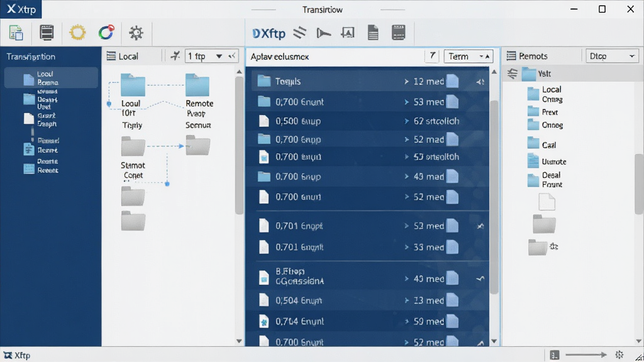The width and height of the screenshot is (644, 362).
Task: Open the dark settings gear toolbar icon
Action: tap(136, 33)
